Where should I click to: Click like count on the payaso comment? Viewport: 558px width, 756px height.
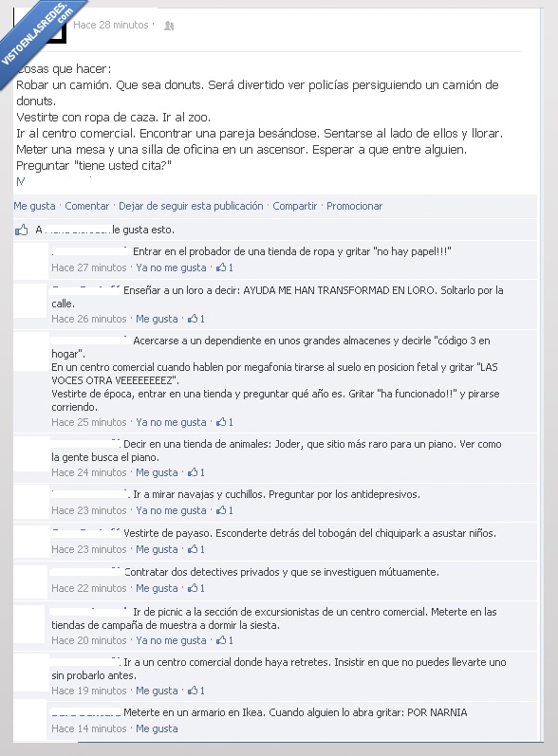tap(196, 549)
